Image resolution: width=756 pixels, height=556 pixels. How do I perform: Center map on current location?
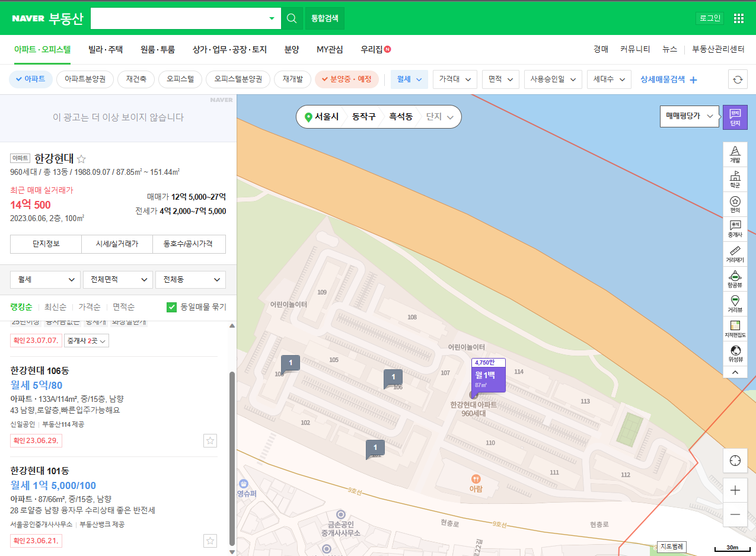click(735, 460)
